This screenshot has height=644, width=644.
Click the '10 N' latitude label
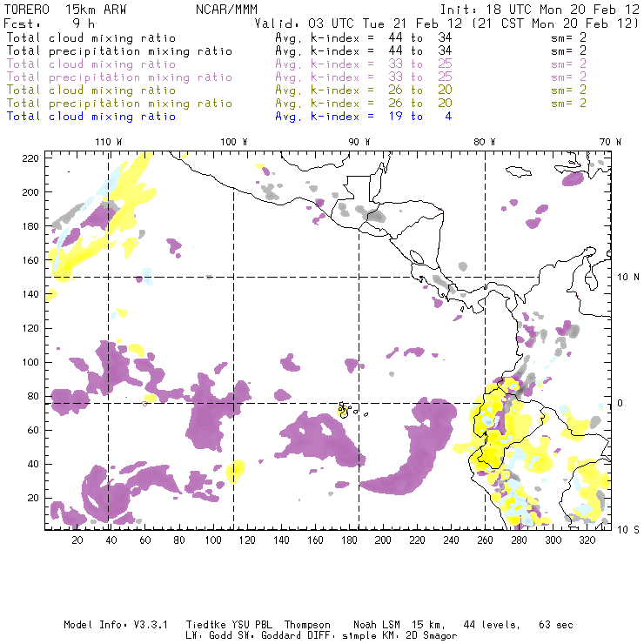pyautogui.click(x=628, y=278)
